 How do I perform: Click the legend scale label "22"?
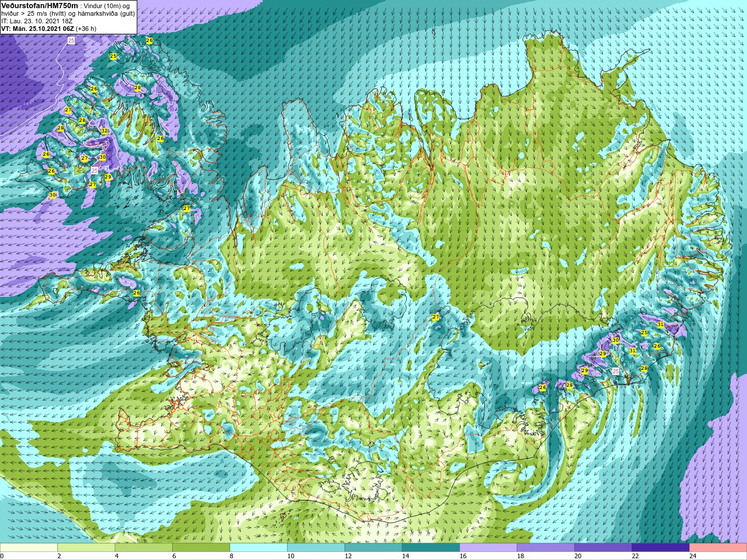(x=636, y=556)
